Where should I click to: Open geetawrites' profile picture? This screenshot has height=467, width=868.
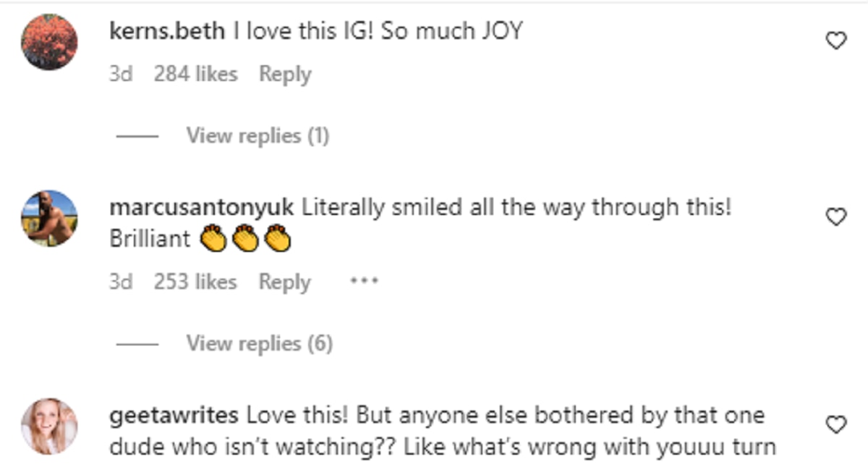click(49, 426)
